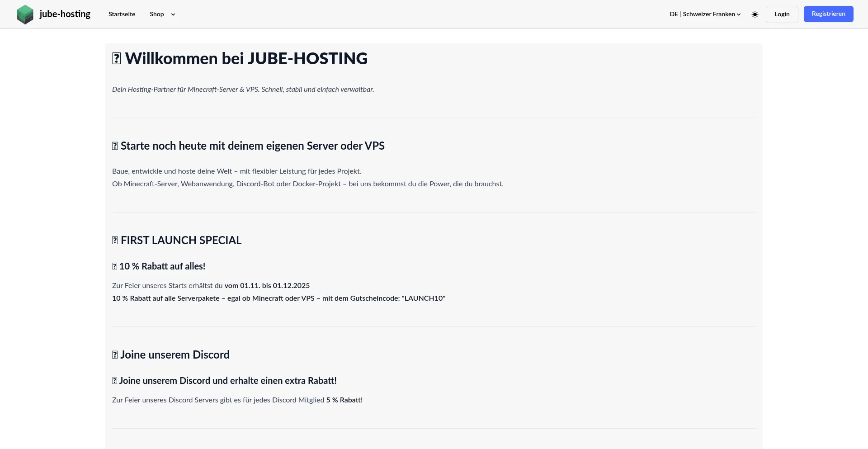Open the Shop menu
The width and height of the screenshot is (868, 449).
pyautogui.click(x=157, y=14)
